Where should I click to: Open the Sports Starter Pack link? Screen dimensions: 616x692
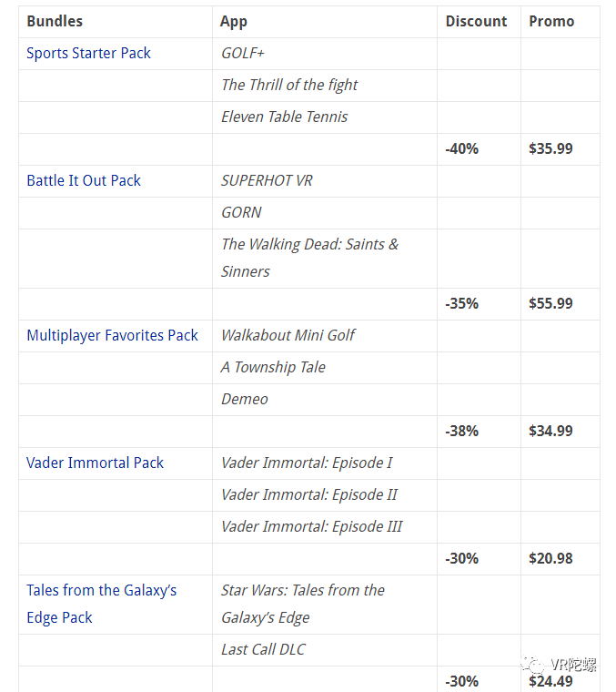coord(88,53)
